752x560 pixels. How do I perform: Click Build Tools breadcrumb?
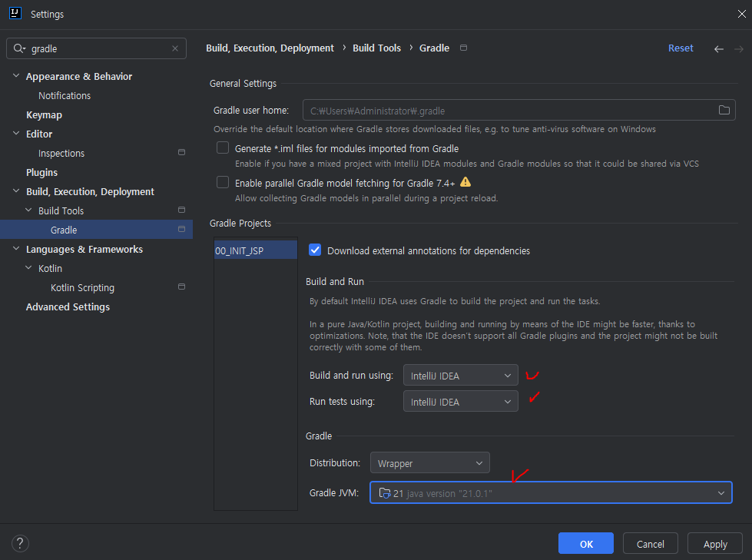coord(377,48)
